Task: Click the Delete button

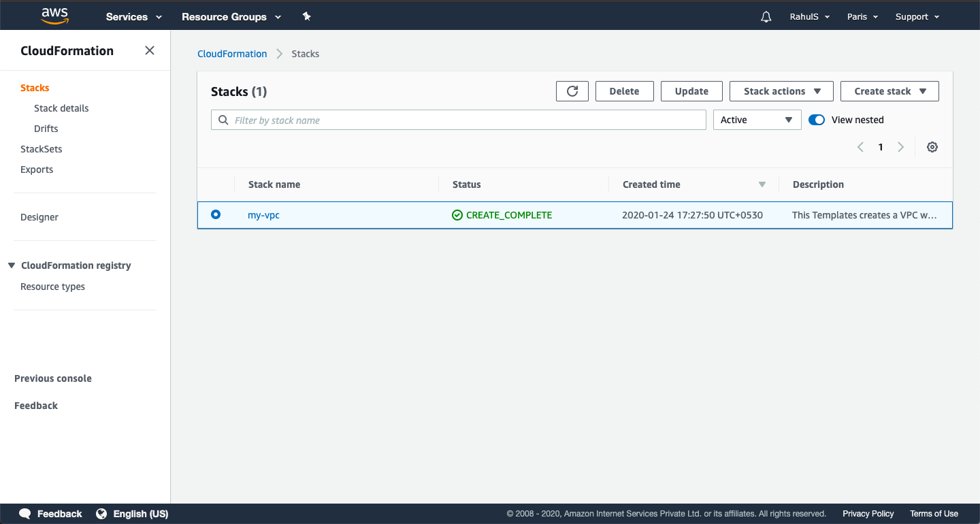Action: [624, 91]
